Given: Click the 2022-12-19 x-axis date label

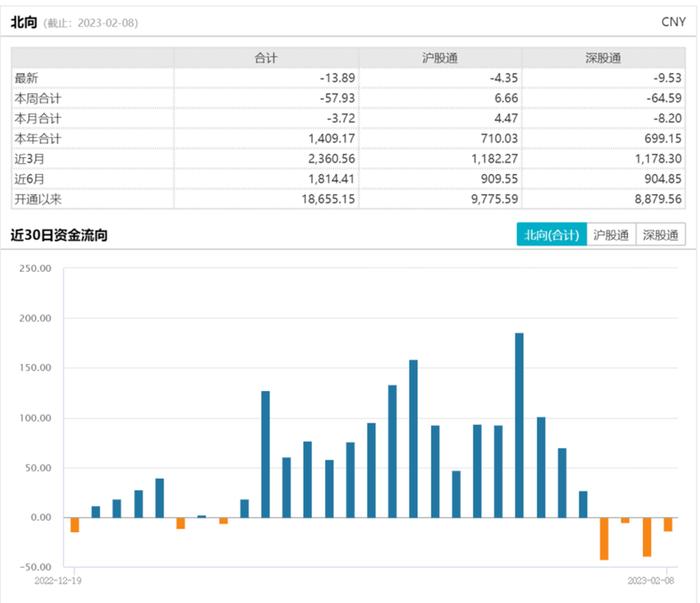Looking at the screenshot, I should pos(58,580).
